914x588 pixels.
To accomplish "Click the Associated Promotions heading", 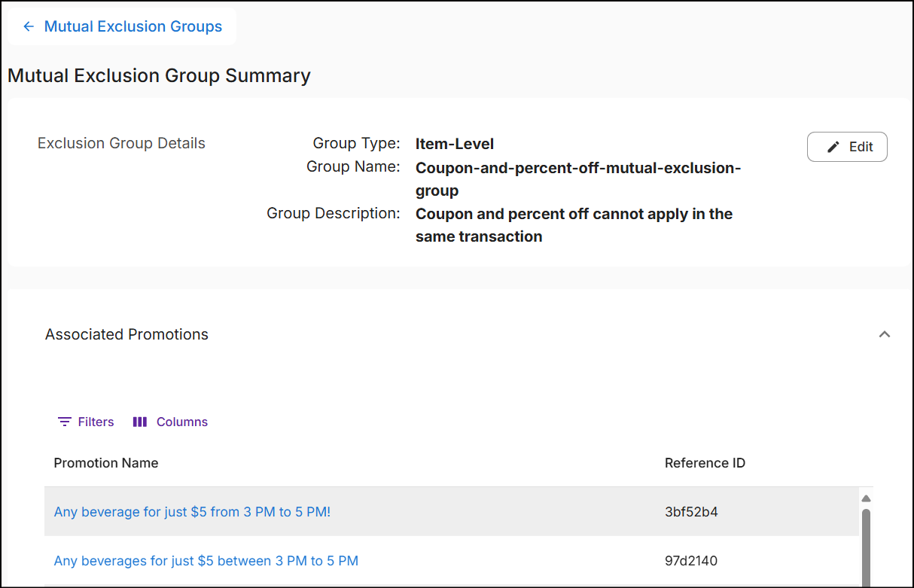I will (x=126, y=334).
